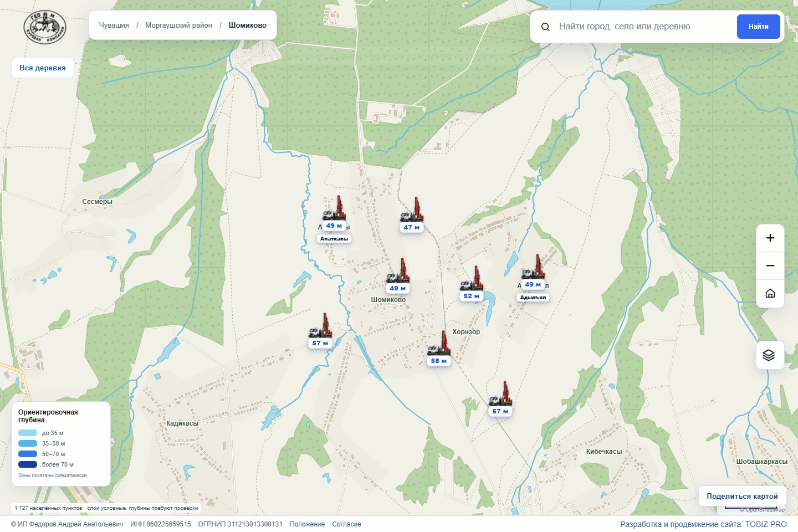
Task: Click the более 70 м legend swatch
Action: [x=28, y=465]
